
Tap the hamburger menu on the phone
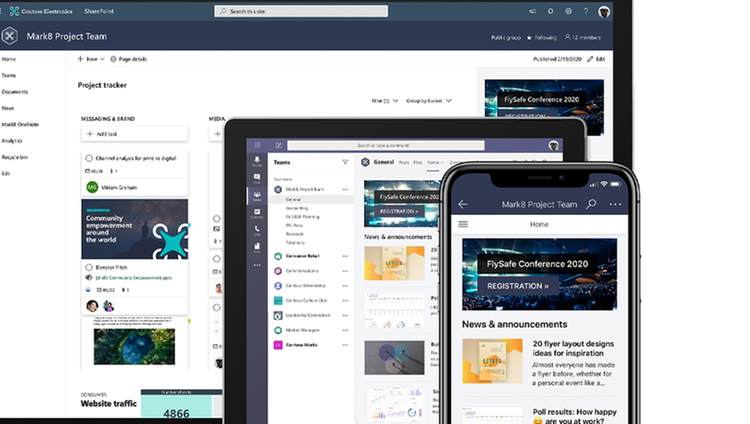pos(463,224)
